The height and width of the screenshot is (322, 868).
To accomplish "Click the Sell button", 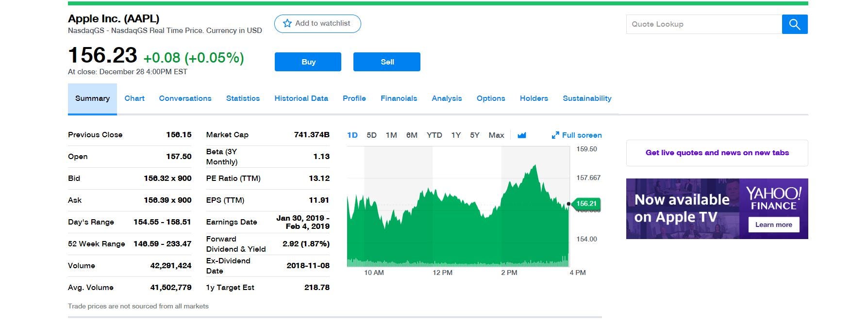I will (387, 62).
